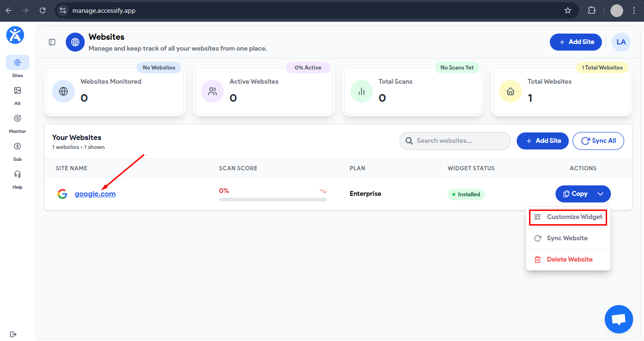
Task: Select the Sites icon in sidebar
Action: point(17,62)
